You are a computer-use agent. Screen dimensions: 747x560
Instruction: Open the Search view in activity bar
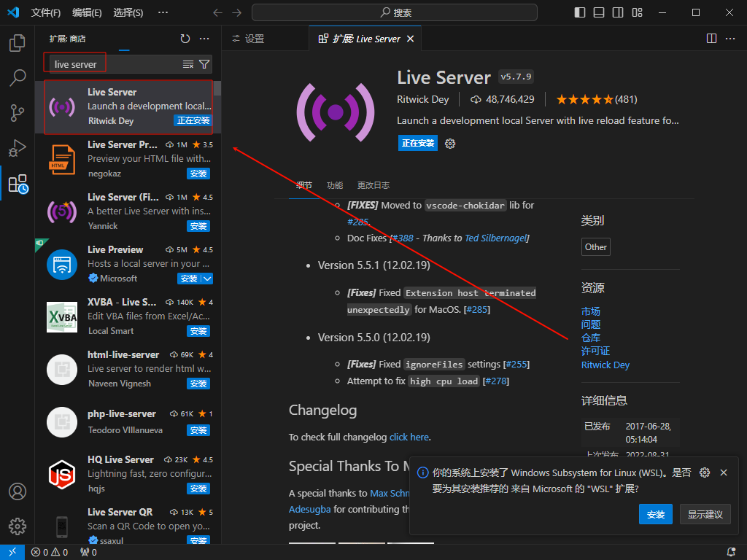tap(18, 77)
